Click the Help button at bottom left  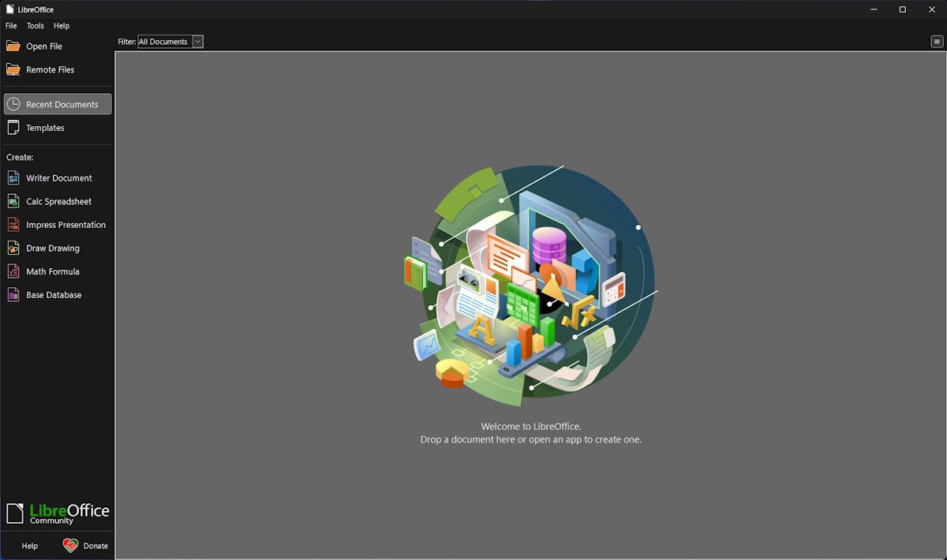29,545
